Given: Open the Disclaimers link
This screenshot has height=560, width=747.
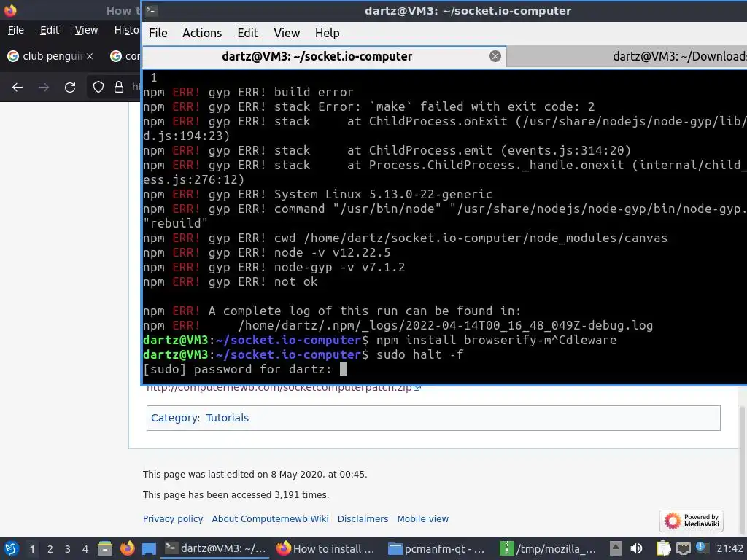Looking at the screenshot, I should [363, 519].
